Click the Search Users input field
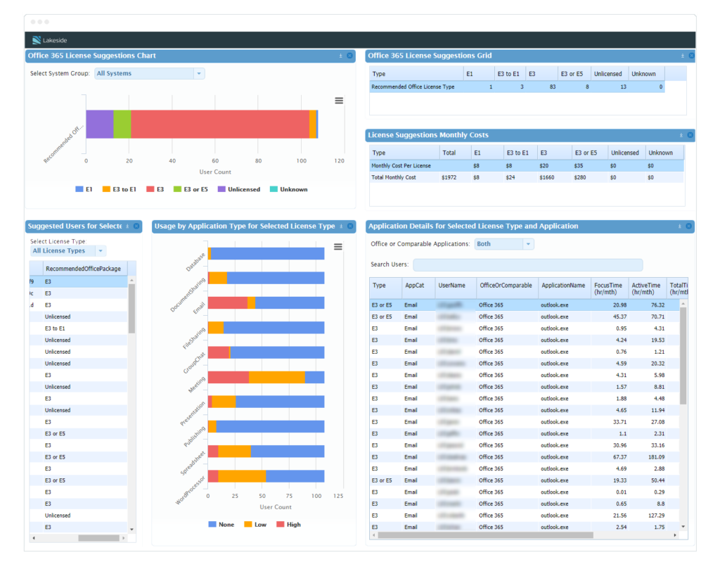The height and width of the screenshot is (588, 720). pos(527,264)
